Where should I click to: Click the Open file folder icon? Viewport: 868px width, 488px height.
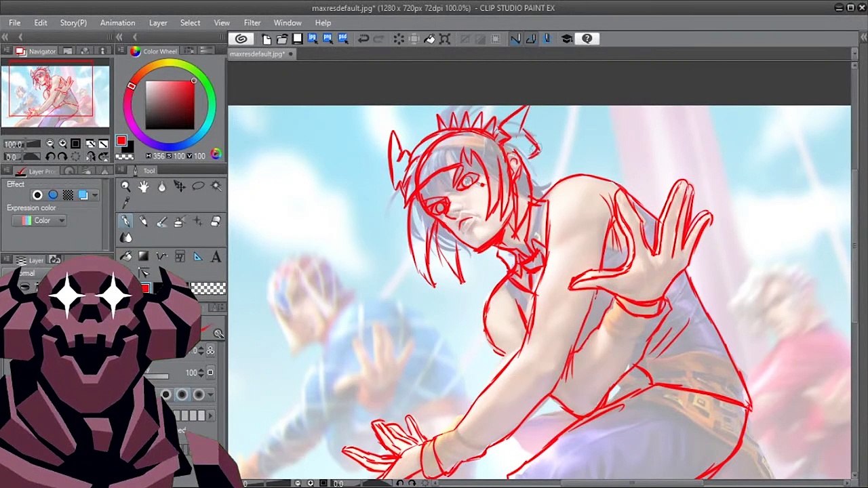click(282, 39)
